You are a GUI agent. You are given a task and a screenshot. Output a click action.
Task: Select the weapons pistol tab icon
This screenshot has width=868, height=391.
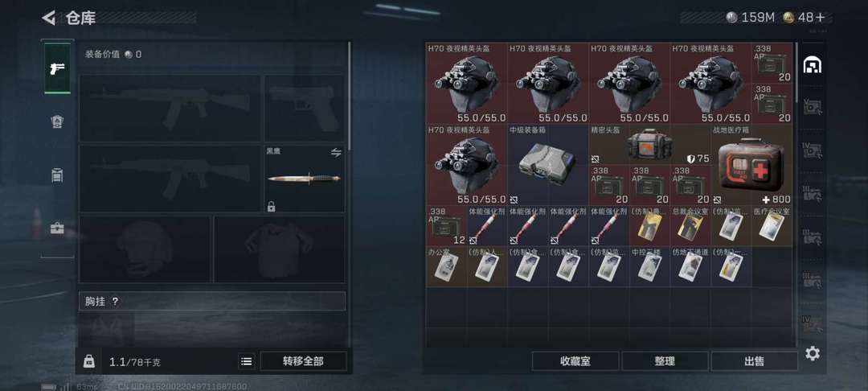click(58, 68)
